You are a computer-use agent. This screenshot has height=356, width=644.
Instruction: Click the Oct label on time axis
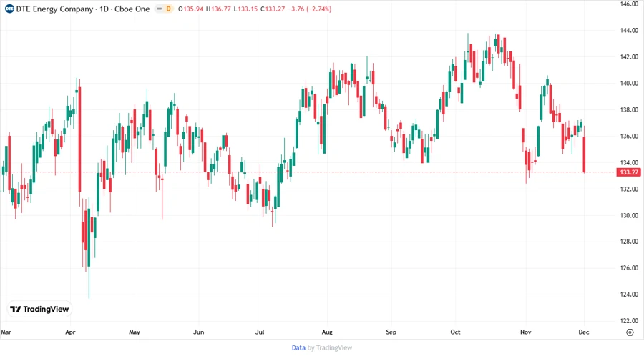pyautogui.click(x=455, y=332)
